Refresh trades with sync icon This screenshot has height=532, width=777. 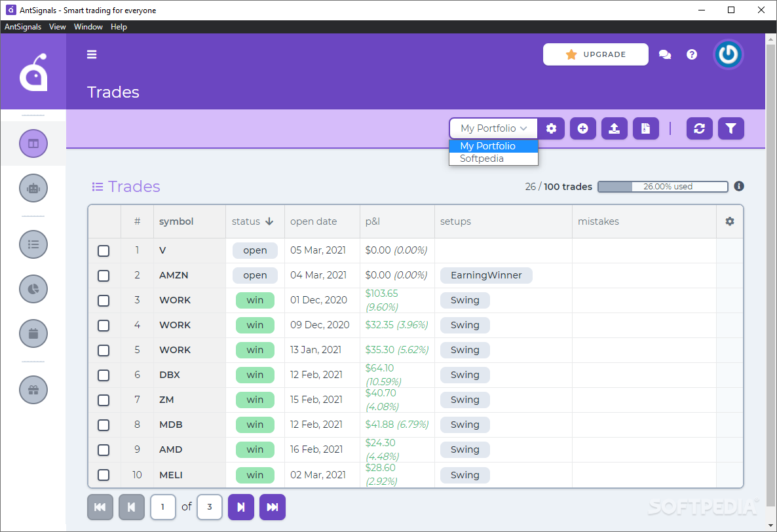pyautogui.click(x=699, y=129)
